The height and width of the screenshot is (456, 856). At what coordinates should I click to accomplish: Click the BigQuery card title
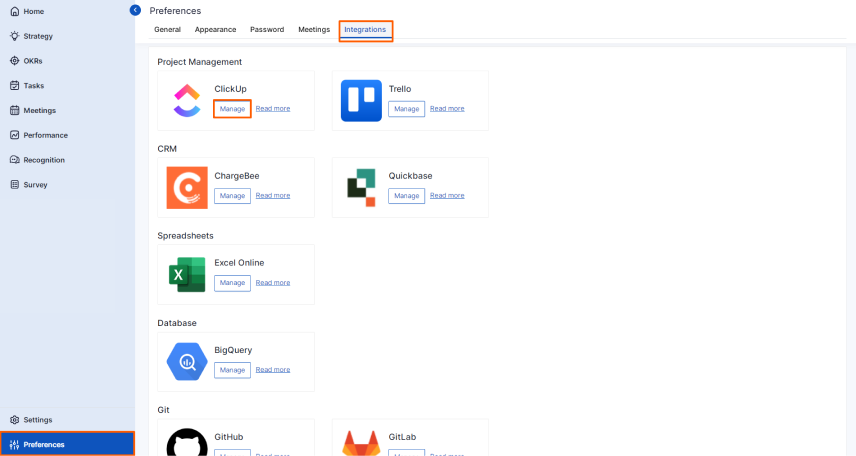[x=233, y=350]
